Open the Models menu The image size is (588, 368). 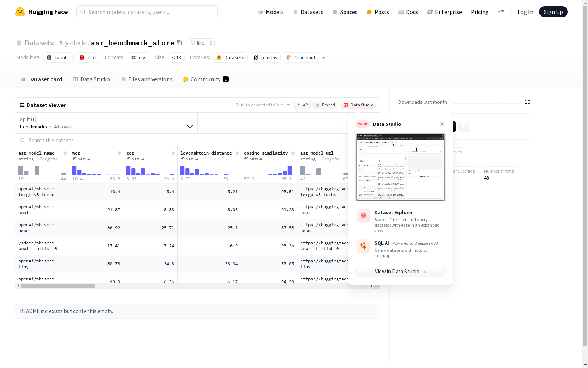pyautogui.click(x=271, y=12)
